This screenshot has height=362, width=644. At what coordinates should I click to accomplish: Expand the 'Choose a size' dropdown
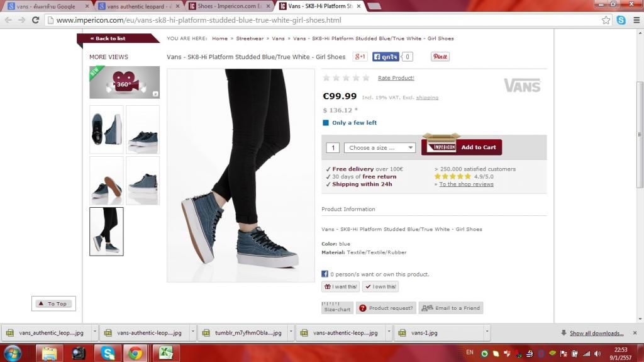coord(380,148)
